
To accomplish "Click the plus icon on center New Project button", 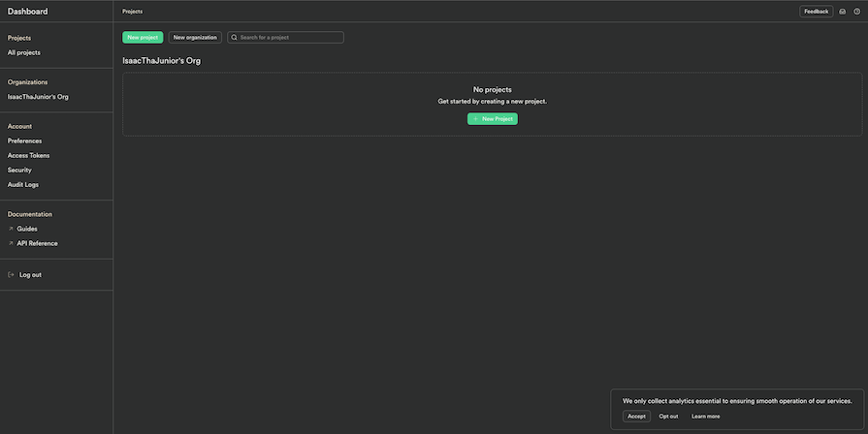I will 475,119.
